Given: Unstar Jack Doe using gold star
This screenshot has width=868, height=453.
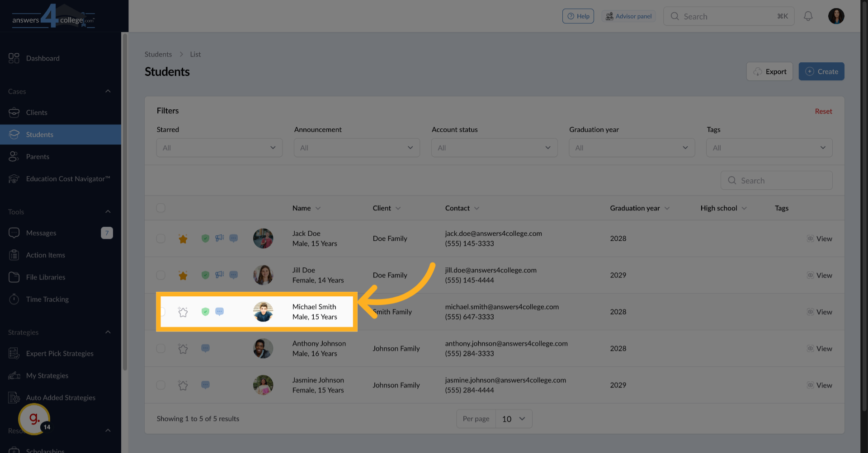Looking at the screenshot, I should [x=183, y=239].
